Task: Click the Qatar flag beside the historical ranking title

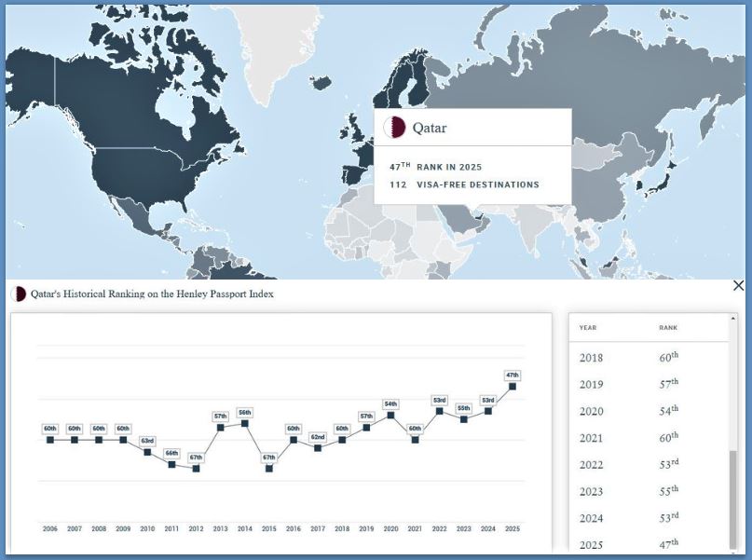Action: [x=19, y=294]
